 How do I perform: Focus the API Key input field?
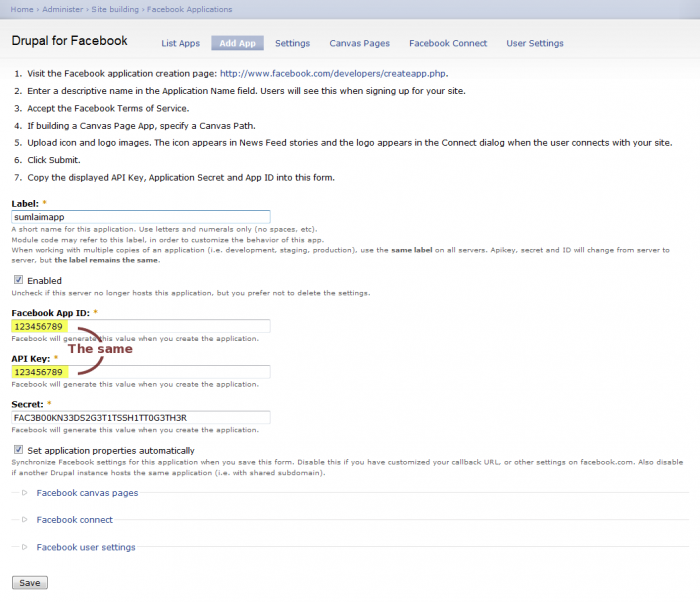point(141,372)
